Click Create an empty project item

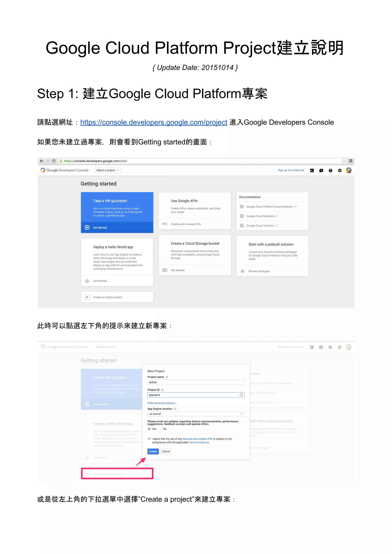pyautogui.click(x=107, y=297)
